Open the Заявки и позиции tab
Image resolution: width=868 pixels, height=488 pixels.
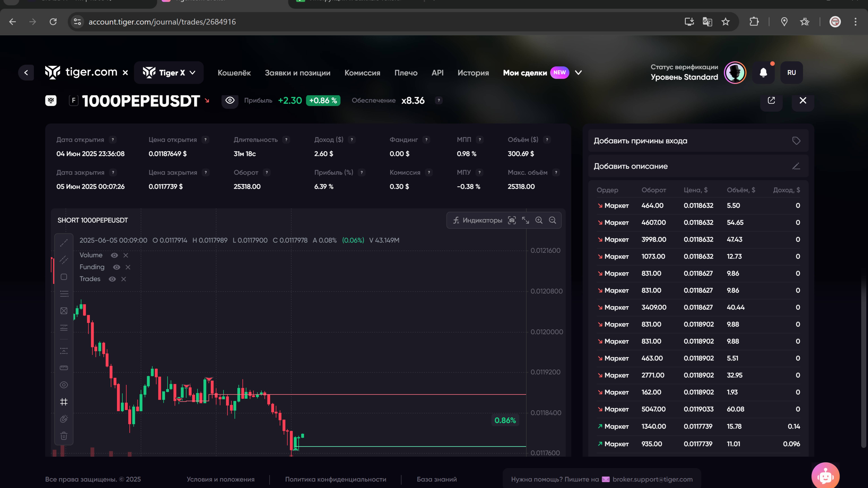[x=298, y=73]
